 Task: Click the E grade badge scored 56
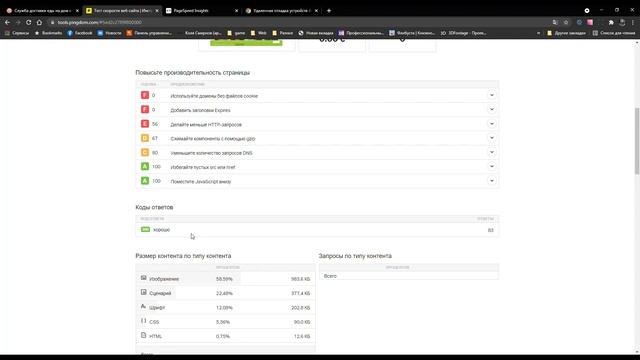pos(145,124)
